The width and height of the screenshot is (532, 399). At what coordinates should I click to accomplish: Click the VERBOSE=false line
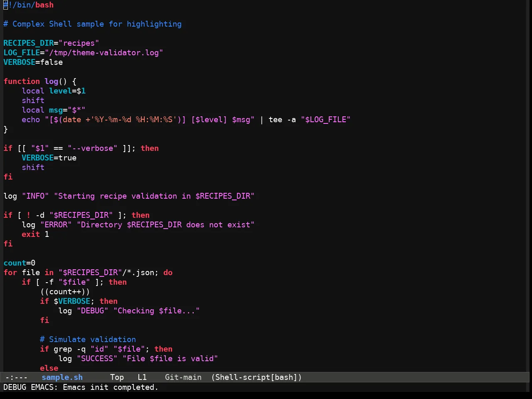[33, 62]
